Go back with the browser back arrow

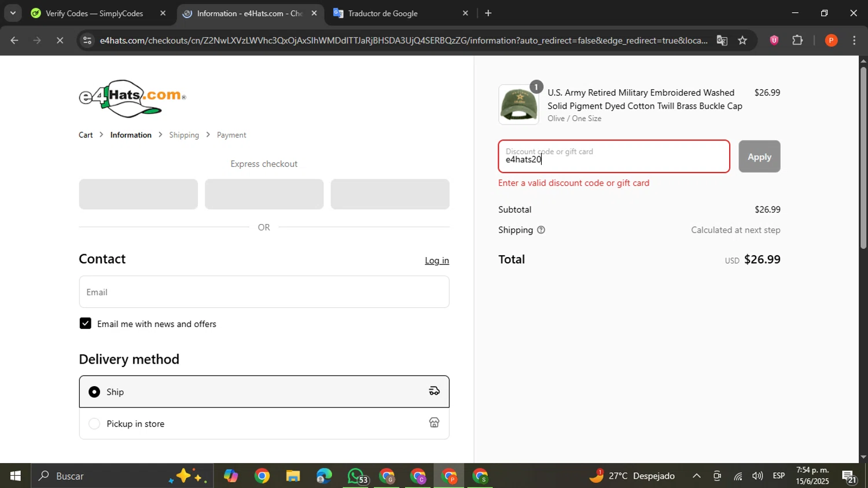click(x=14, y=41)
